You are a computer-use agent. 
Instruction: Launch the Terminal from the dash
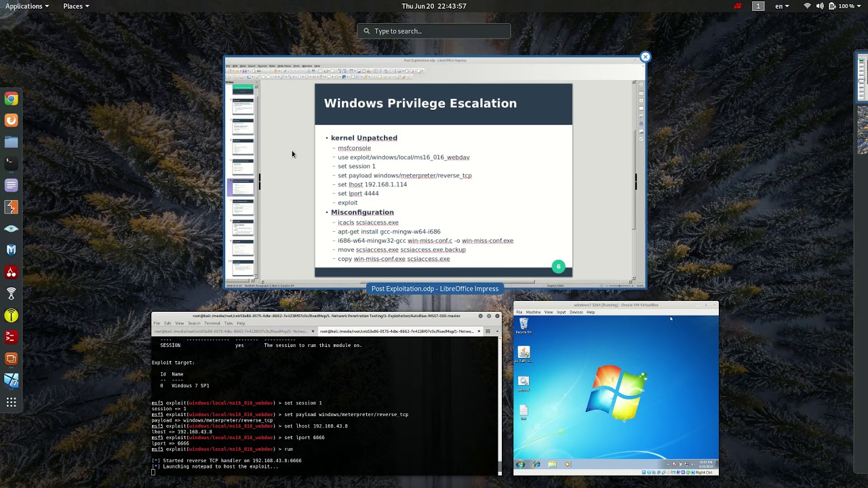coord(11,163)
